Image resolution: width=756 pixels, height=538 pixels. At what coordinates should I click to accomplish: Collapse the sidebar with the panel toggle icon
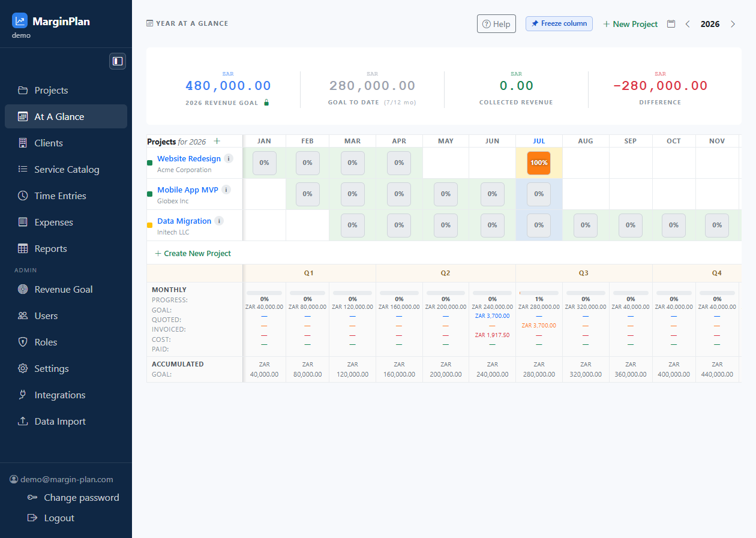tap(118, 61)
